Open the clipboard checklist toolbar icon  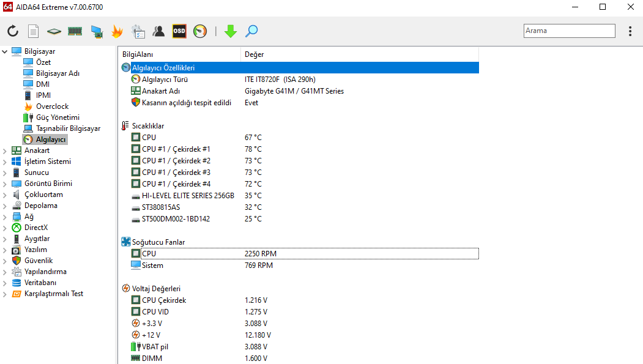138,31
